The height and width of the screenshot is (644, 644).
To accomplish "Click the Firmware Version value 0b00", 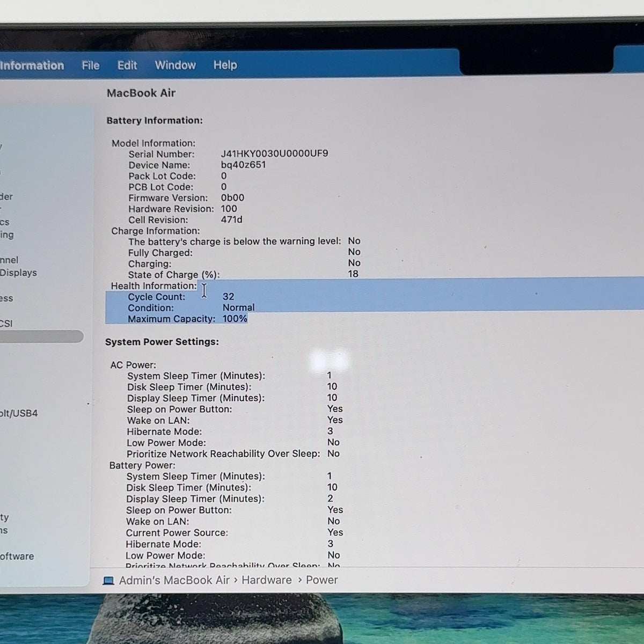I will point(232,197).
